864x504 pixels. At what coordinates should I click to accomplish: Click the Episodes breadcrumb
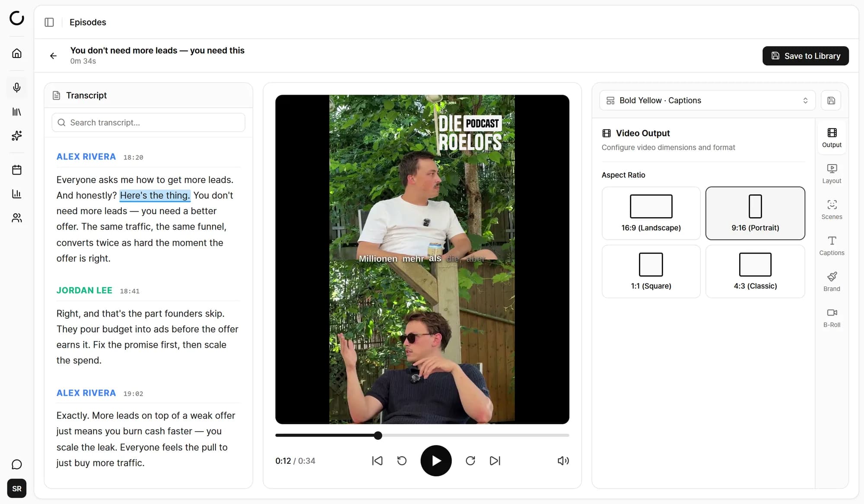click(x=88, y=22)
